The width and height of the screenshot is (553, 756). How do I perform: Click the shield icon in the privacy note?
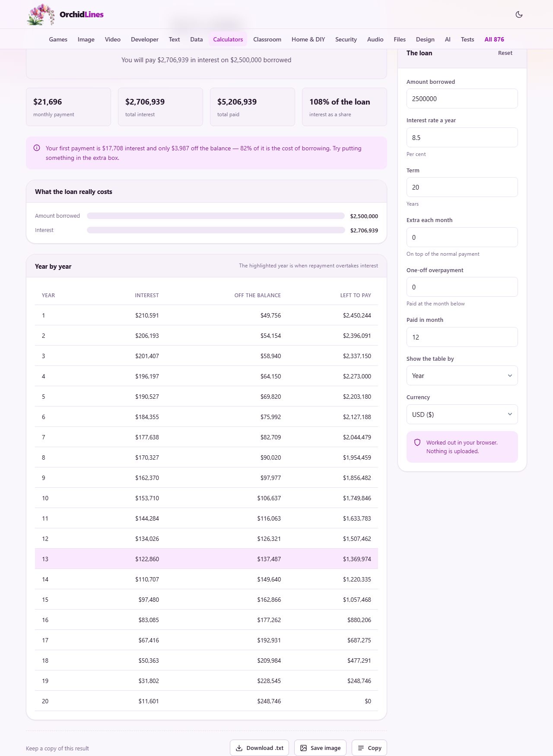pyautogui.click(x=417, y=442)
